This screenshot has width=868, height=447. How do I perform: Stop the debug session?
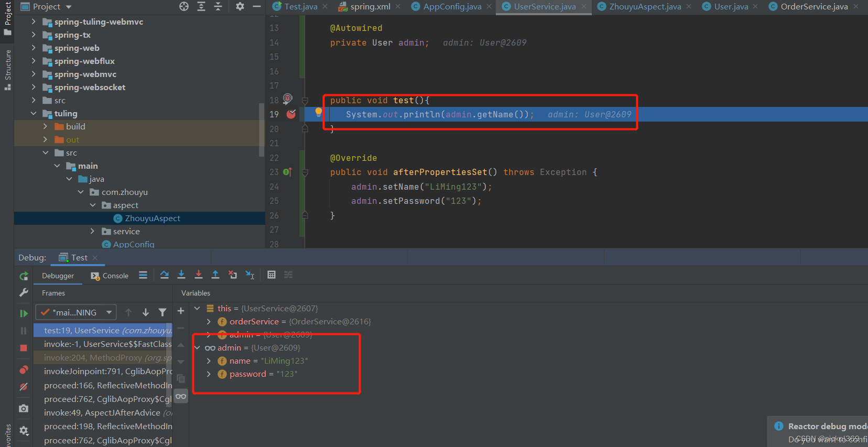(x=24, y=348)
